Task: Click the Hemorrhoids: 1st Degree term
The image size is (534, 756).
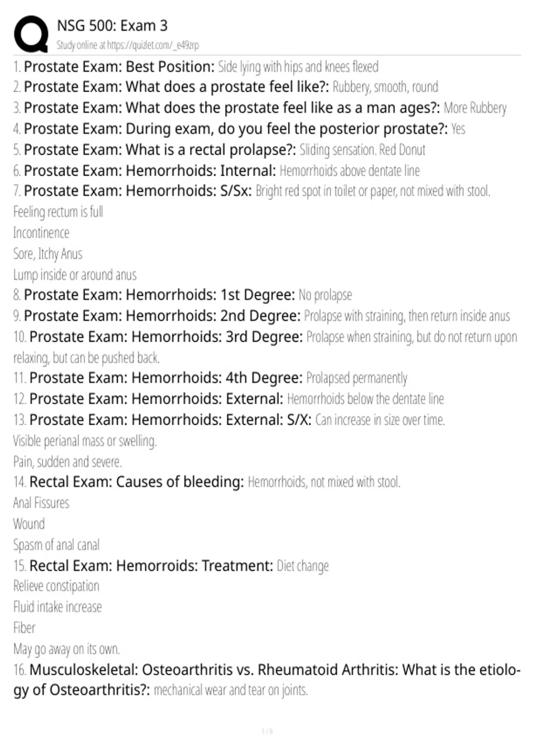Action: coord(159,295)
